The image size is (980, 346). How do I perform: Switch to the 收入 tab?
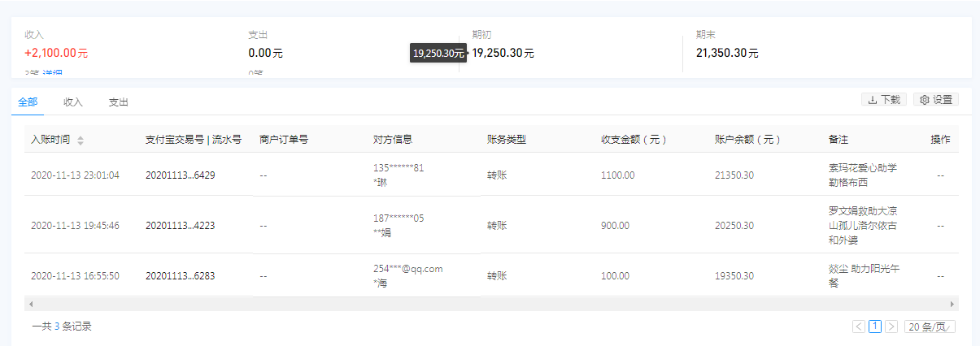click(x=73, y=102)
